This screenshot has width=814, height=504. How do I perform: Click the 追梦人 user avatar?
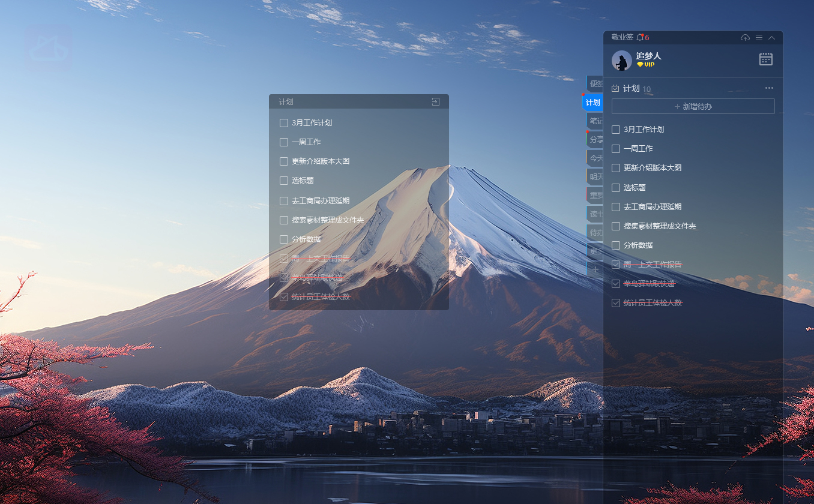click(621, 61)
